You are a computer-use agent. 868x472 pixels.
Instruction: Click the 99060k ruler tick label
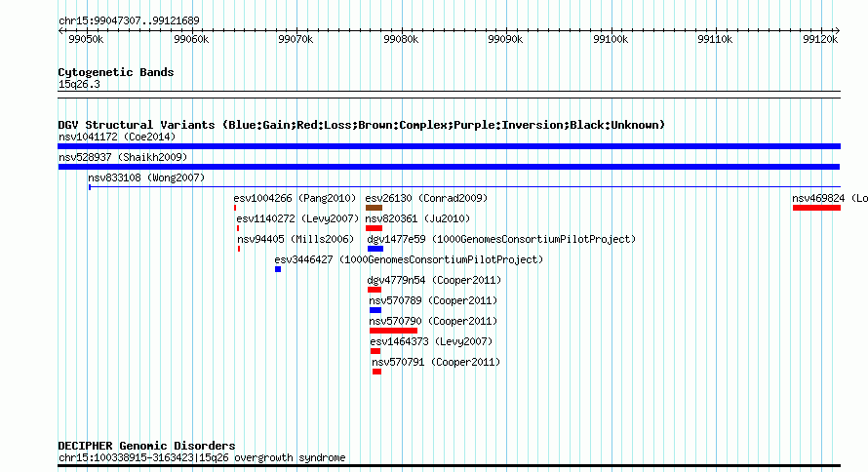[x=191, y=39]
